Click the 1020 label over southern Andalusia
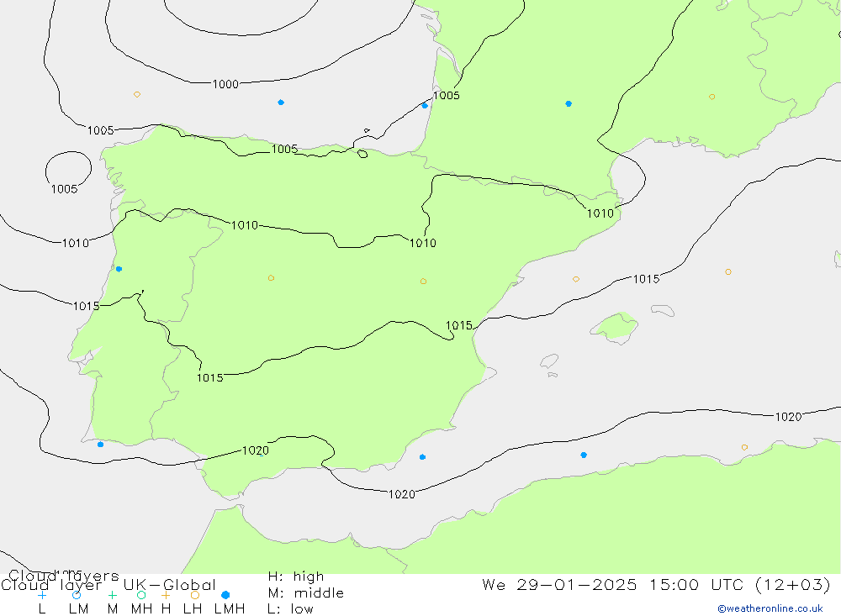 [256, 450]
